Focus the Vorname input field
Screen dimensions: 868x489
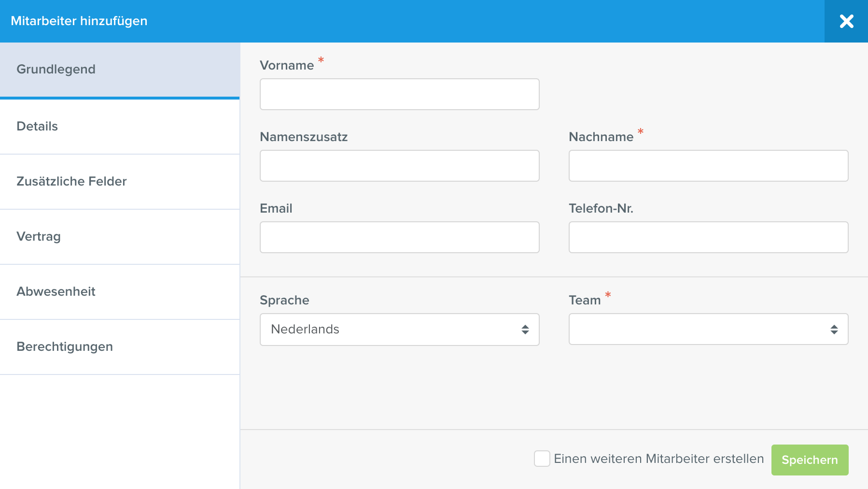click(400, 94)
